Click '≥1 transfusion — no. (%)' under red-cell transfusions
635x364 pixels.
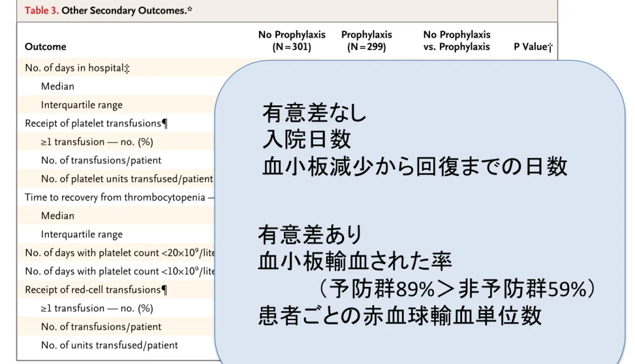click(x=97, y=308)
